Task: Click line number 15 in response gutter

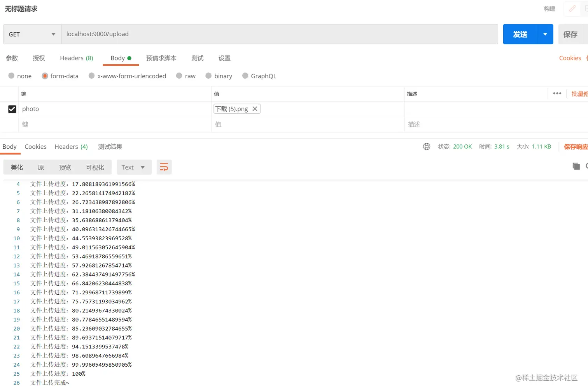Action: [17, 283]
